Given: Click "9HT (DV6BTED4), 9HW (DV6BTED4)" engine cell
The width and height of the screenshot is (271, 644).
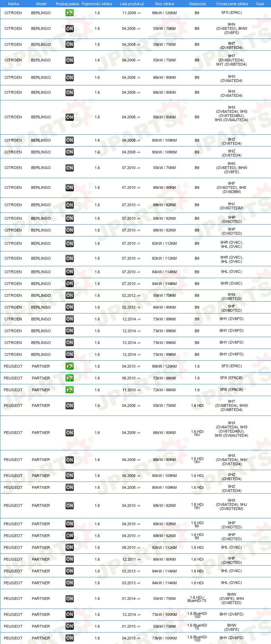Looking at the screenshot, I should point(231,405).
